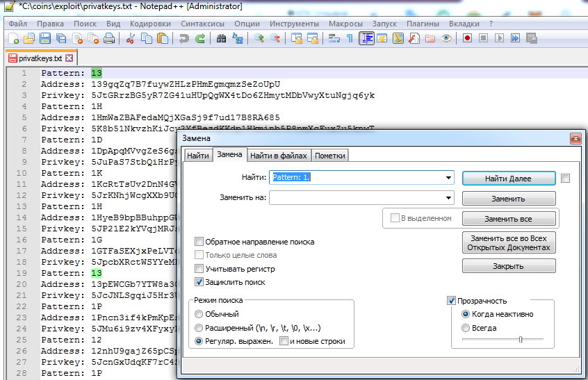Redo with the green arrow icon
The height and width of the screenshot is (380, 588).
pyautogui.click(x=200, y=38)
